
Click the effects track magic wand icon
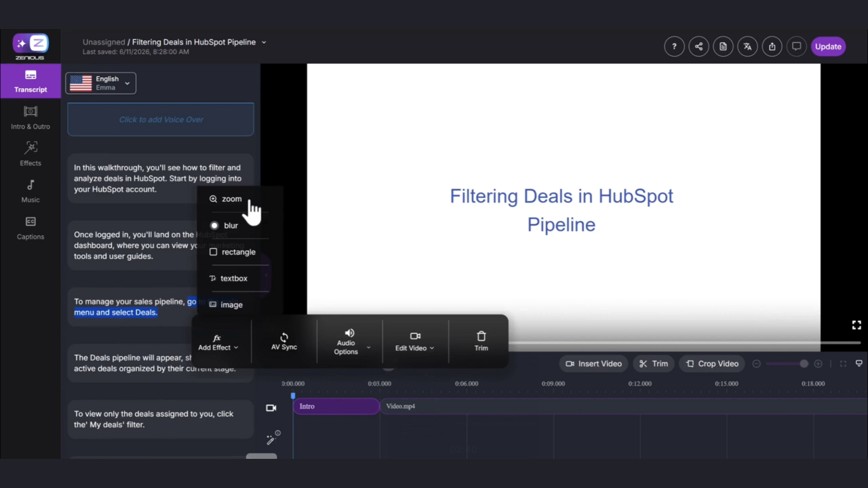pyautogui.click(x=273, y=439)
